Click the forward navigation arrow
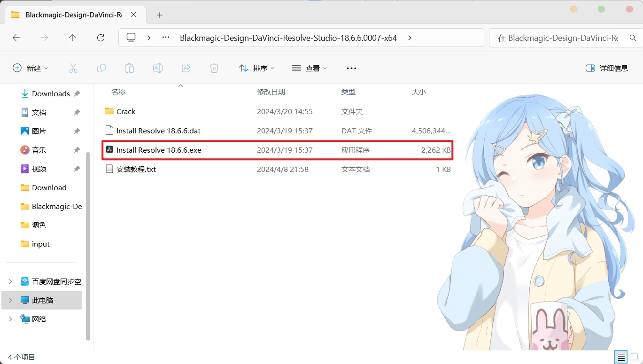 click(x=45, y=38)
